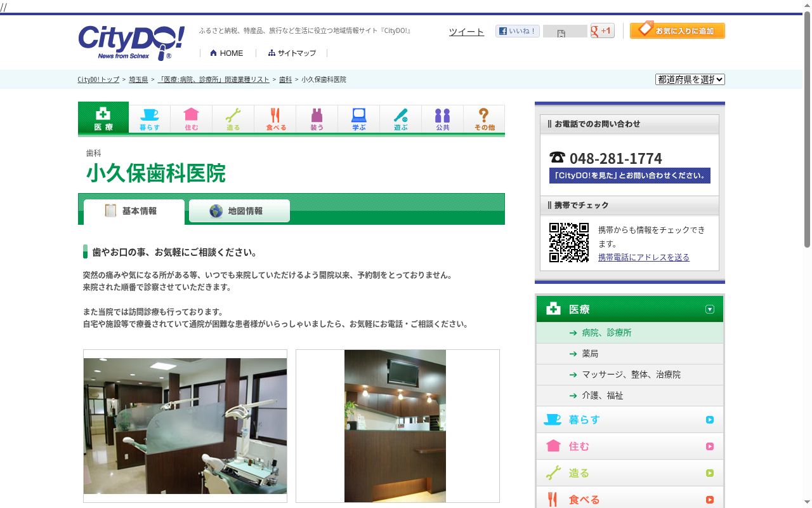The height and width of the screenshot is (508, 812).
Task: Select 薬局 in the sidebar
Action: point(630,354)
